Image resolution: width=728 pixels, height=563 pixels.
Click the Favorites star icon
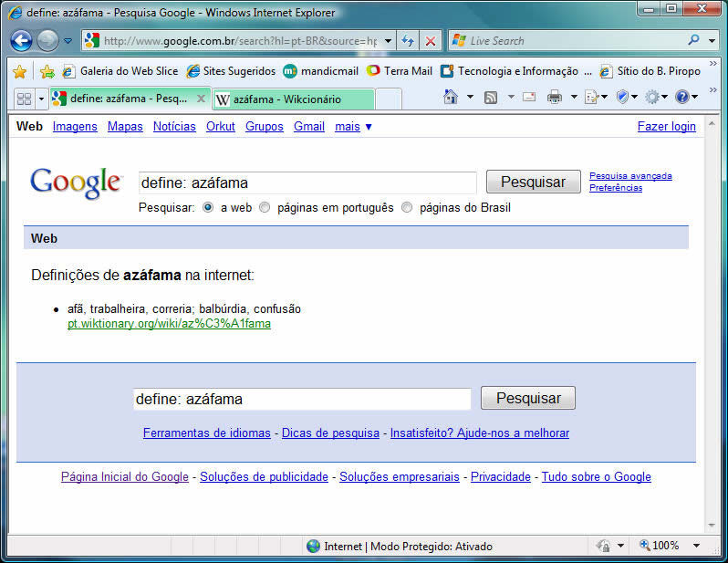coord(19,71)
